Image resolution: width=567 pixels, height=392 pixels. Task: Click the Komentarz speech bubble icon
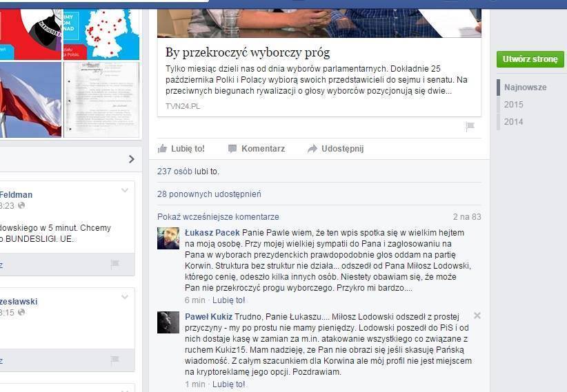(x=232, y=149)
